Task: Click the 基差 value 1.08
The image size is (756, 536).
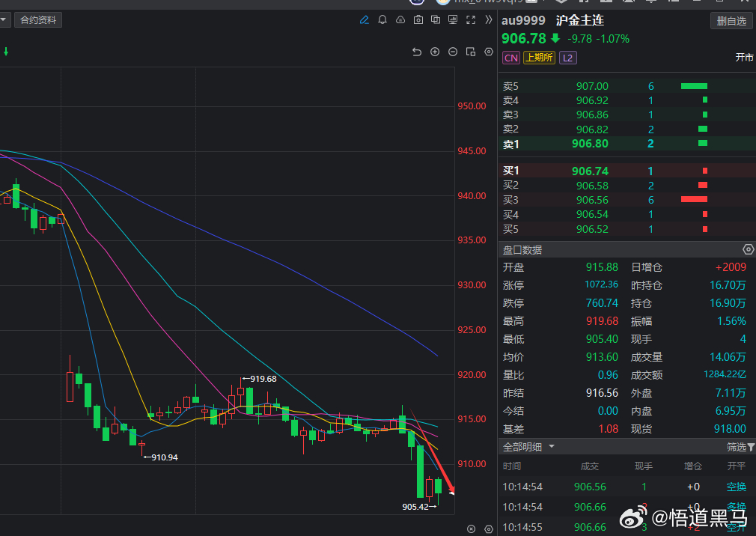Action: (608, 428)
